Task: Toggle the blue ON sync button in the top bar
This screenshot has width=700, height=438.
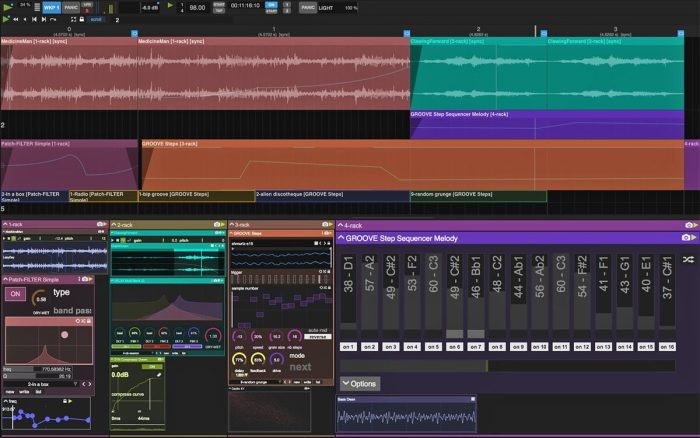Action: tap(271, 4)
